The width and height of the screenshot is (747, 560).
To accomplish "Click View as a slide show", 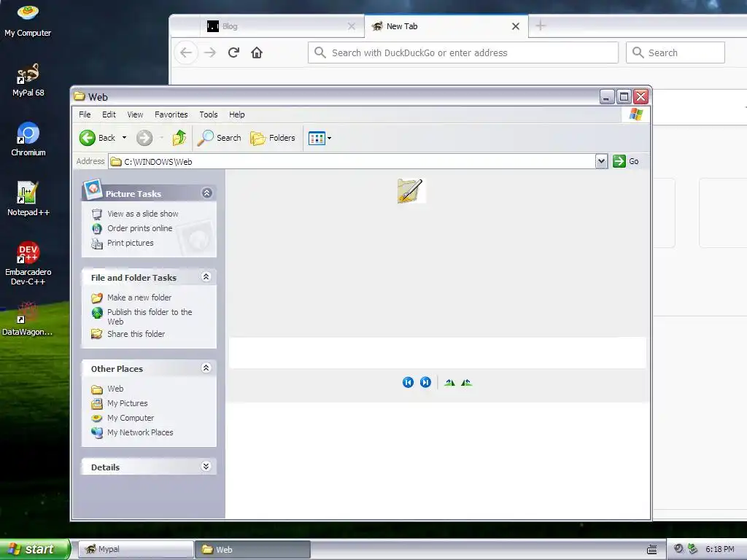I will [143, 214].
